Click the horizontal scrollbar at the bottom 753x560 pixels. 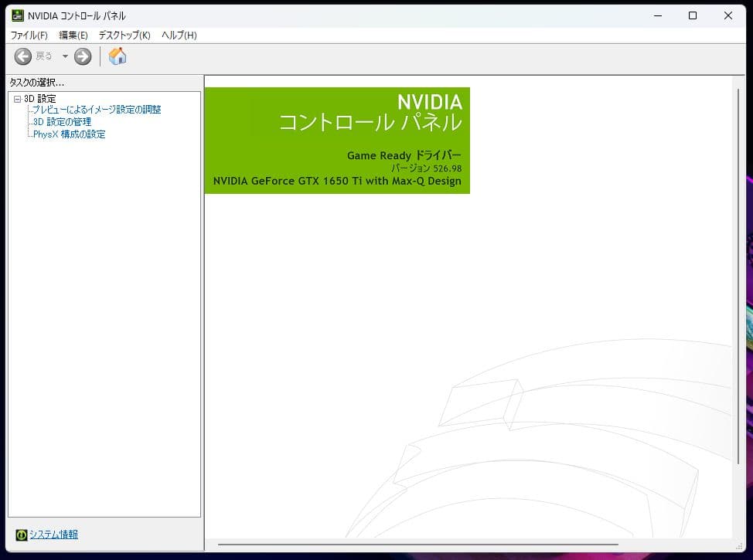[417, 545]
